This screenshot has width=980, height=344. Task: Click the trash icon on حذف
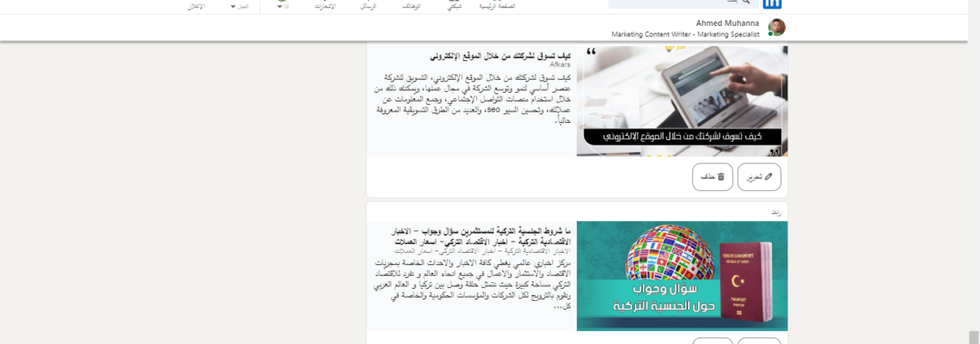[x=720, y=177]
